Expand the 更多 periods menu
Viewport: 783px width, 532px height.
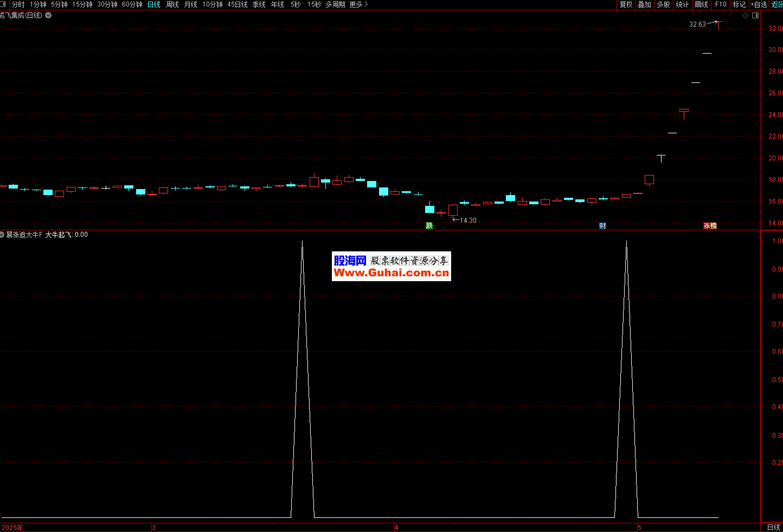coord(359,4)
